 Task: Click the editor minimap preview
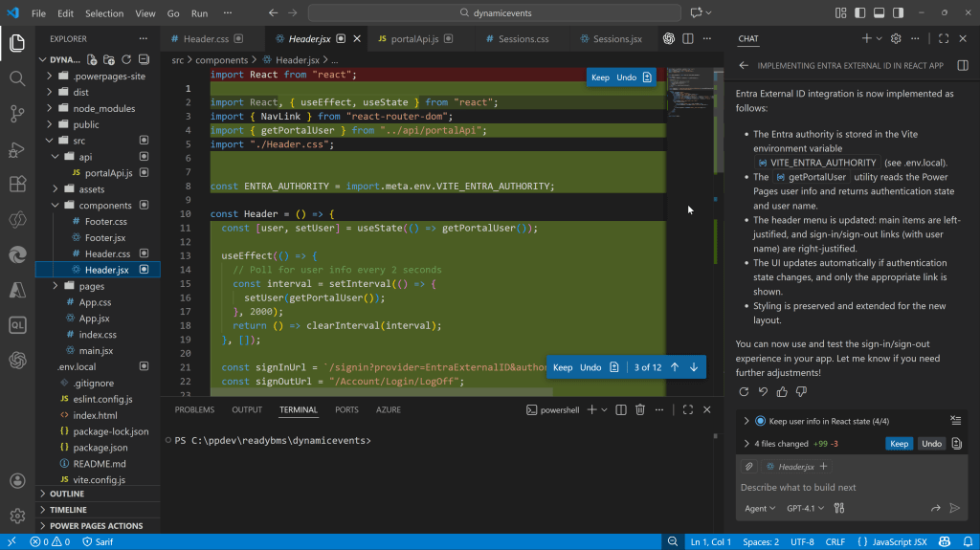[690, 91]
